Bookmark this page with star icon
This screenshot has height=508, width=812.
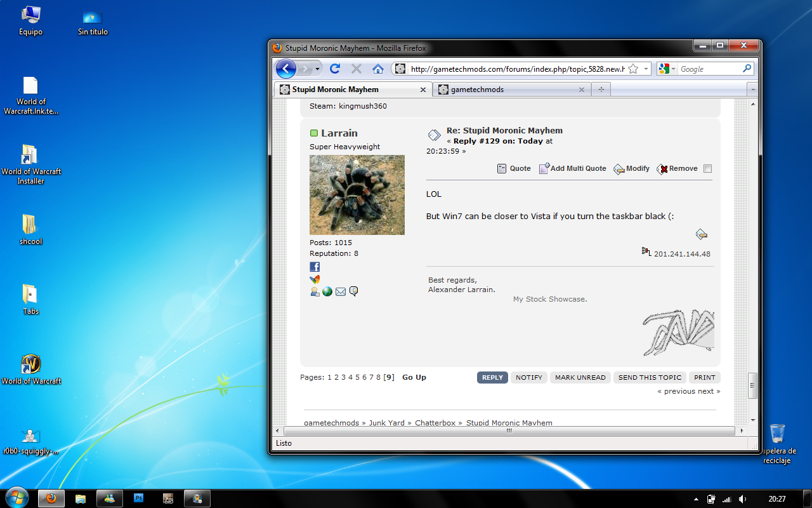(632, 69)
